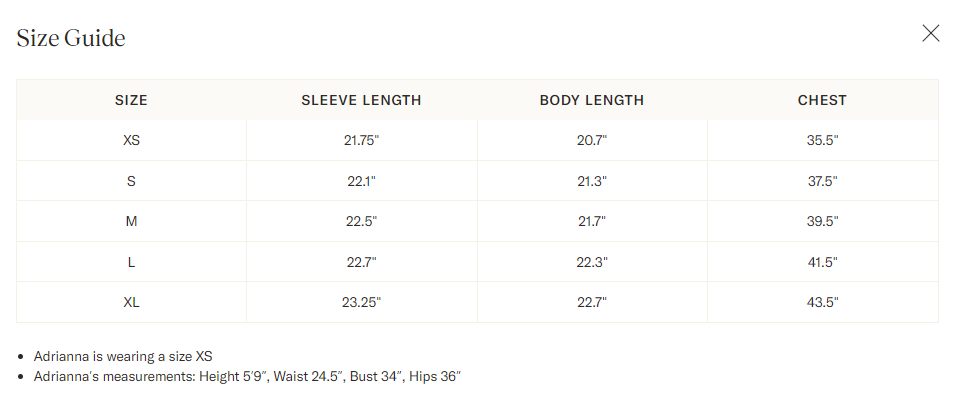
Task: Select the CHEST column header
Action: [822, 100]
